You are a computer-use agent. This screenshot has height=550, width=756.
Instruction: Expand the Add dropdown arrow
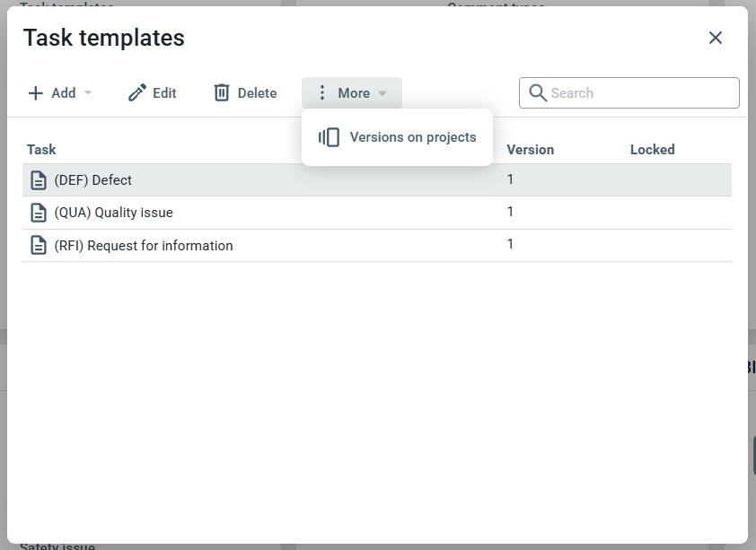(x=88, y=93)
